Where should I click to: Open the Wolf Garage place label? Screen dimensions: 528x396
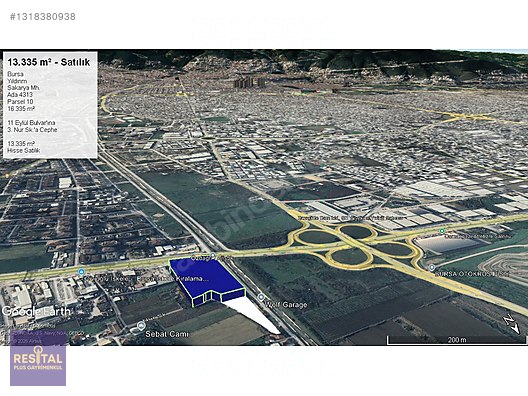tap(286, 305)
